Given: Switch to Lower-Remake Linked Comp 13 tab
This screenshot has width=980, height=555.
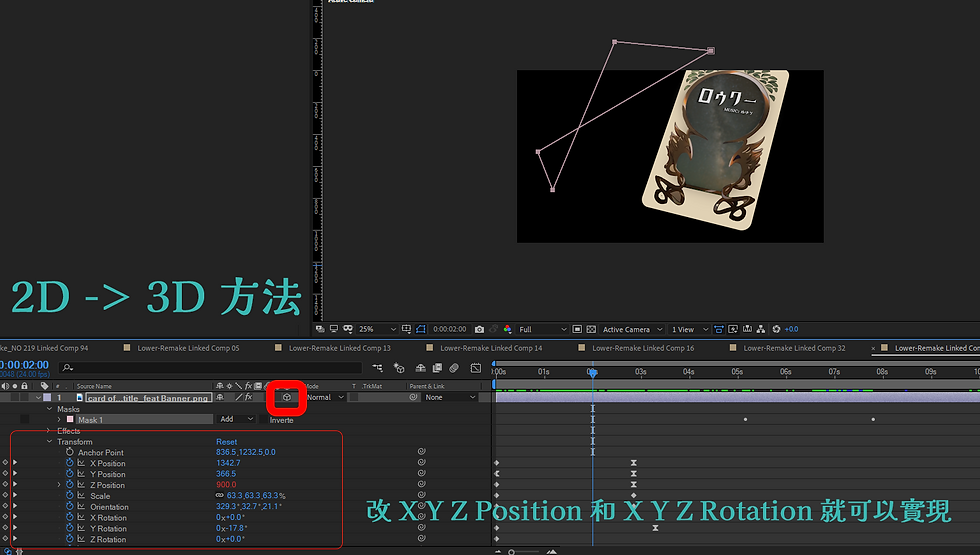Looking at the screenshot, I should [x=339, y=348].
